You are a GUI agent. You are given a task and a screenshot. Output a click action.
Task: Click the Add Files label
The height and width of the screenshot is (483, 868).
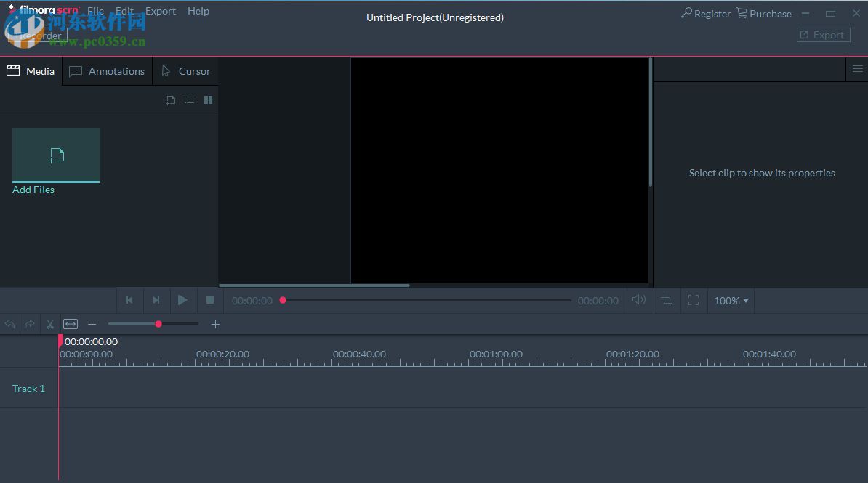[x=33, y=190]
